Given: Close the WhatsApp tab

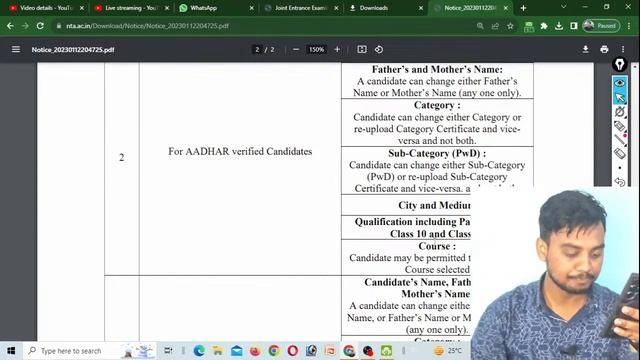Looking at the screenshot, I should tap(251, 8).
